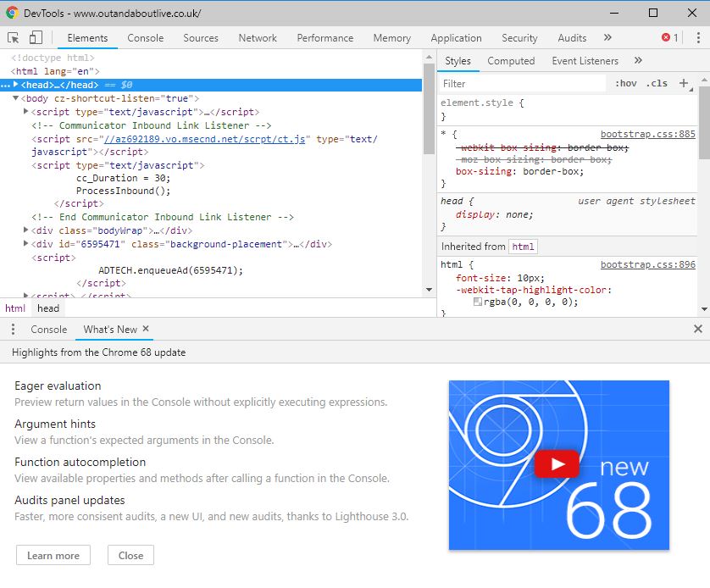Image resolution: width=710 pixels, height=588 pixels.
Task: Maximize the DevTools window
Action: 653,13
